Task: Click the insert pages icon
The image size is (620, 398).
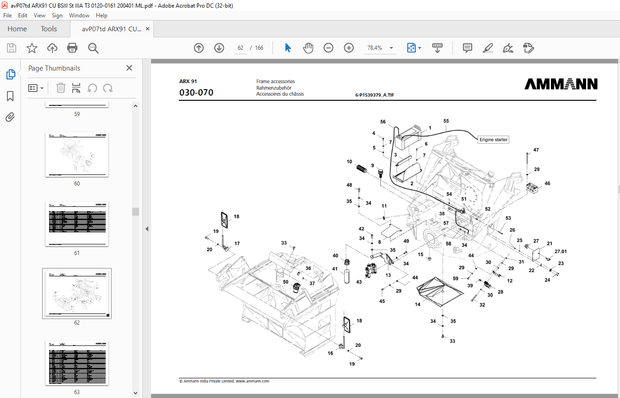Action: click(76, 88)
